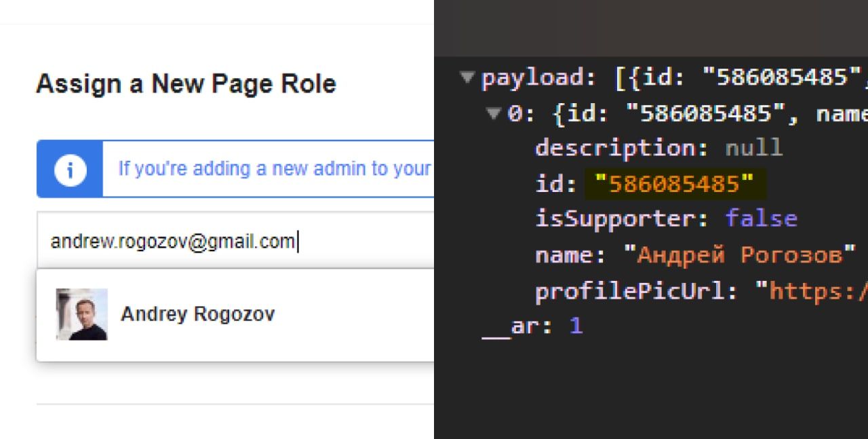Collapse the payload array triangle
Screen dimensions: 868x439
click(x=467, y=77)
